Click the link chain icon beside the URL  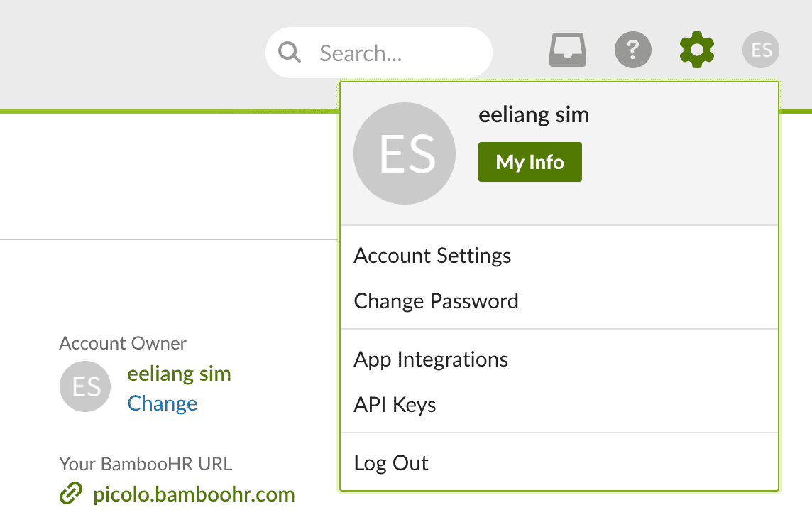(70, 493)
